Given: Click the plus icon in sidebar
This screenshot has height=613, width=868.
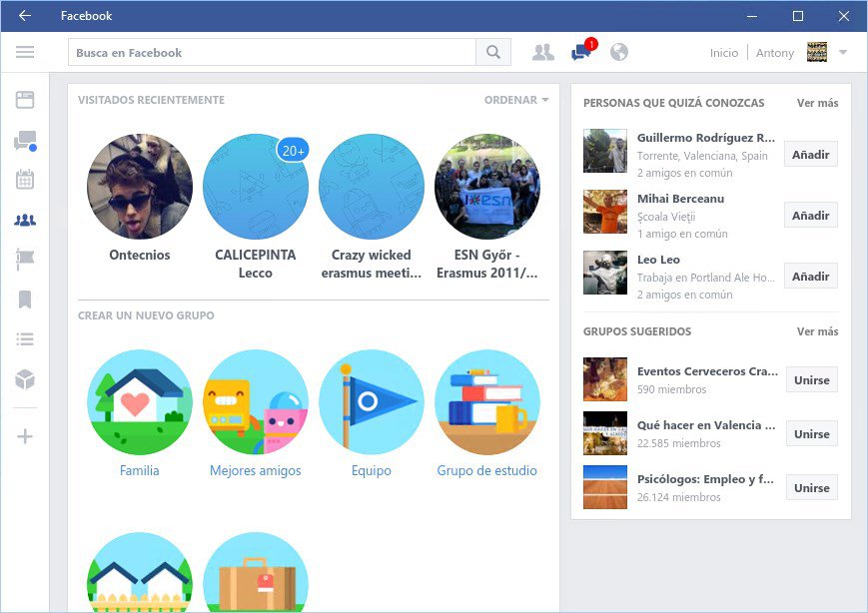Looking at the screenshot, I should (25, 436).
